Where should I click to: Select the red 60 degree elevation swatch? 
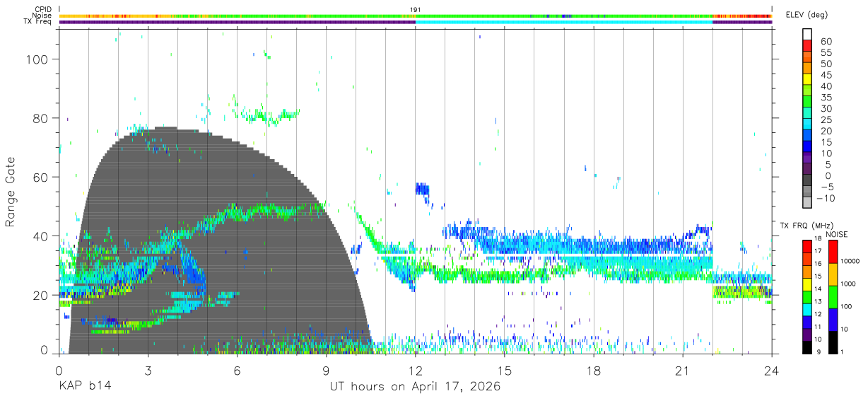click(x=808, y=45)
